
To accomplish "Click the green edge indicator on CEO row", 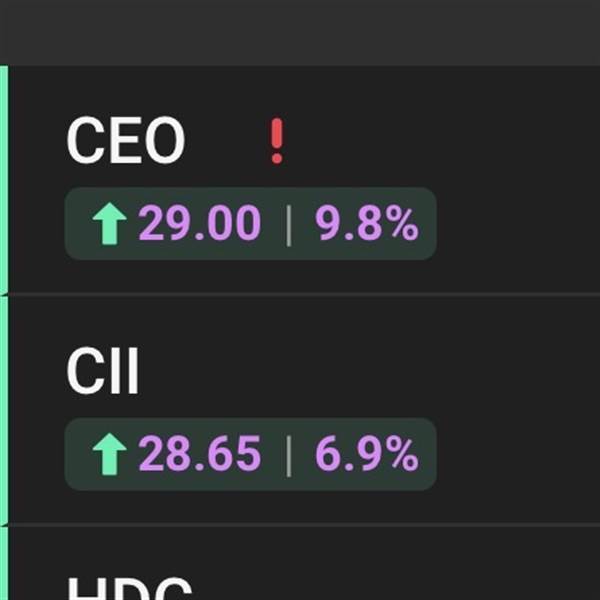I will coord(3,180).
